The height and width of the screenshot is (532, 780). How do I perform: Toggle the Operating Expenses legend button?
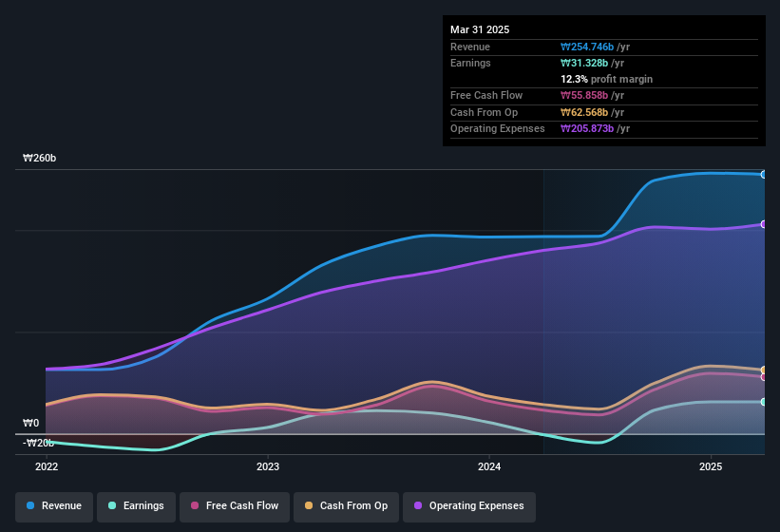(x=469, y=506)
